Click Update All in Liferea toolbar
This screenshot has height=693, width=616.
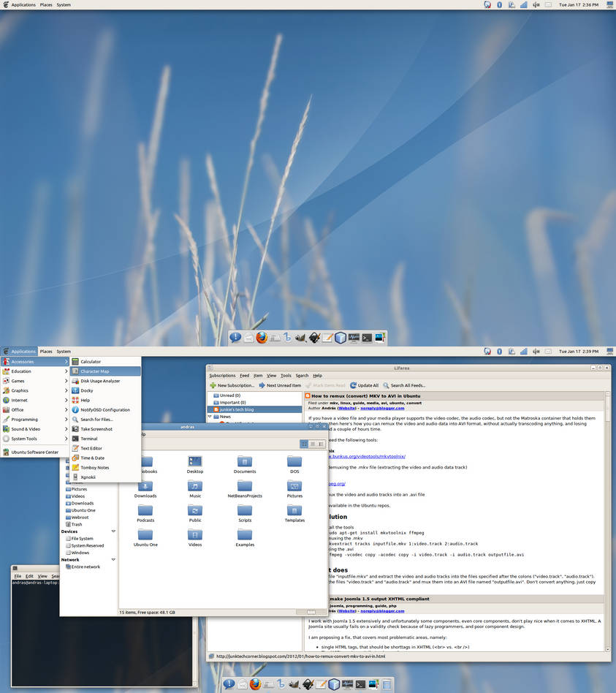click(365, 385)
